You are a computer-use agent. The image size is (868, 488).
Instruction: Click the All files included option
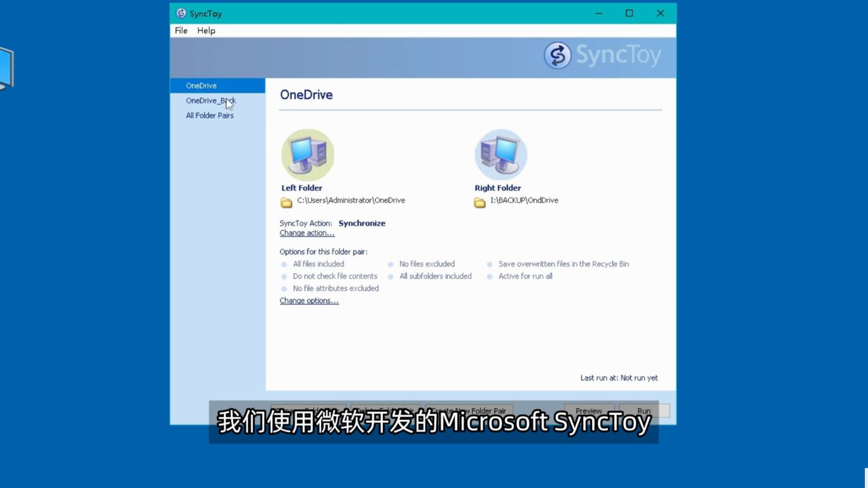pyautogui.click(x=319, y=264)
